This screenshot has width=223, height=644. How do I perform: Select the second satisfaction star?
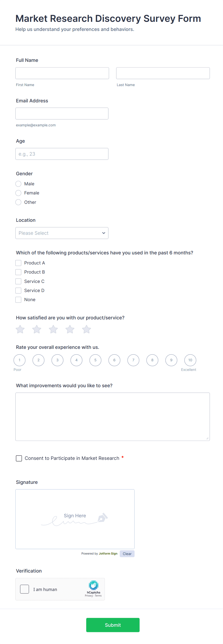(37, 329)
